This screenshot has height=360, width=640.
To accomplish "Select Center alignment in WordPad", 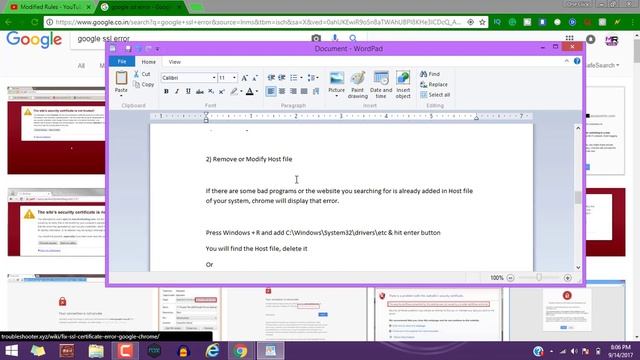I will point(282,91).
